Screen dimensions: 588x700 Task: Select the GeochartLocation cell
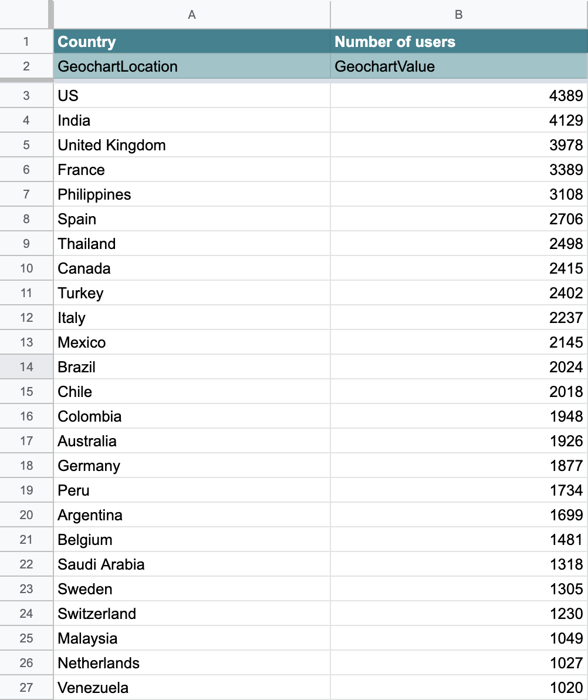(x=192, y=66)
